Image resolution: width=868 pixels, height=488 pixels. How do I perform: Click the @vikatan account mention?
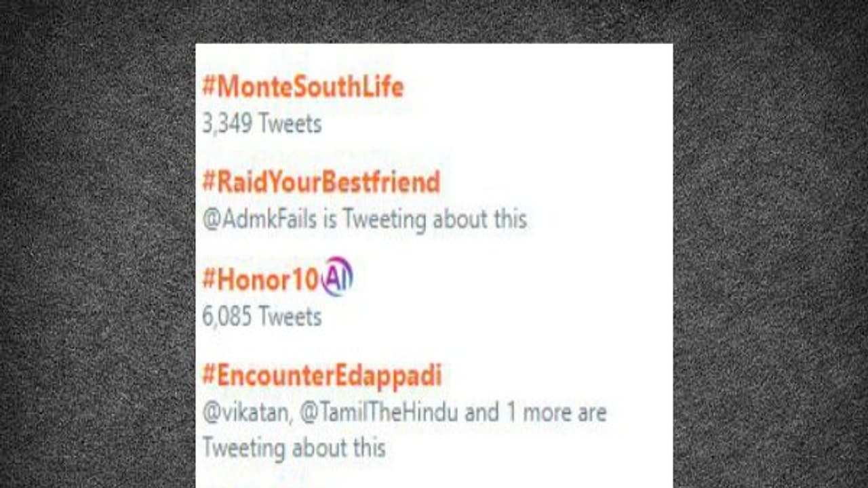[x=245, y=412]
